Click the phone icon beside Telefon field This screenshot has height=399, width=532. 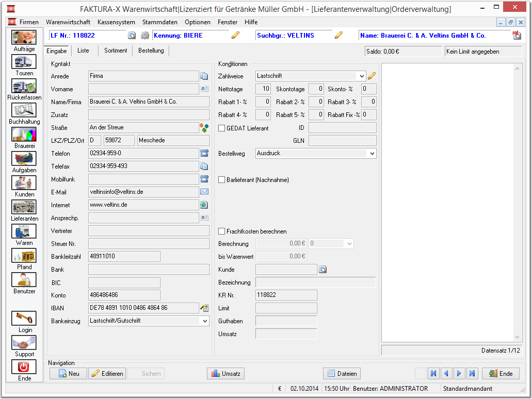[204, 153]
